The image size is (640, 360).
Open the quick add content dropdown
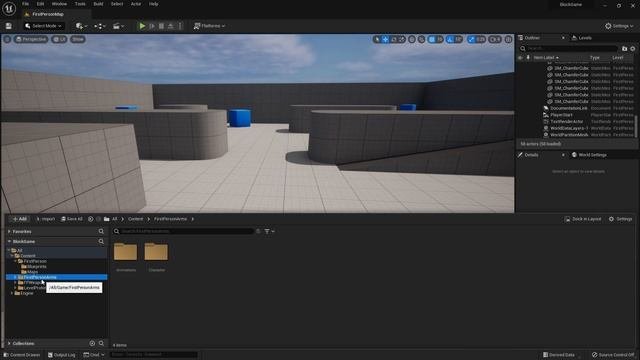pyautogui.click(x=82, y=26)
